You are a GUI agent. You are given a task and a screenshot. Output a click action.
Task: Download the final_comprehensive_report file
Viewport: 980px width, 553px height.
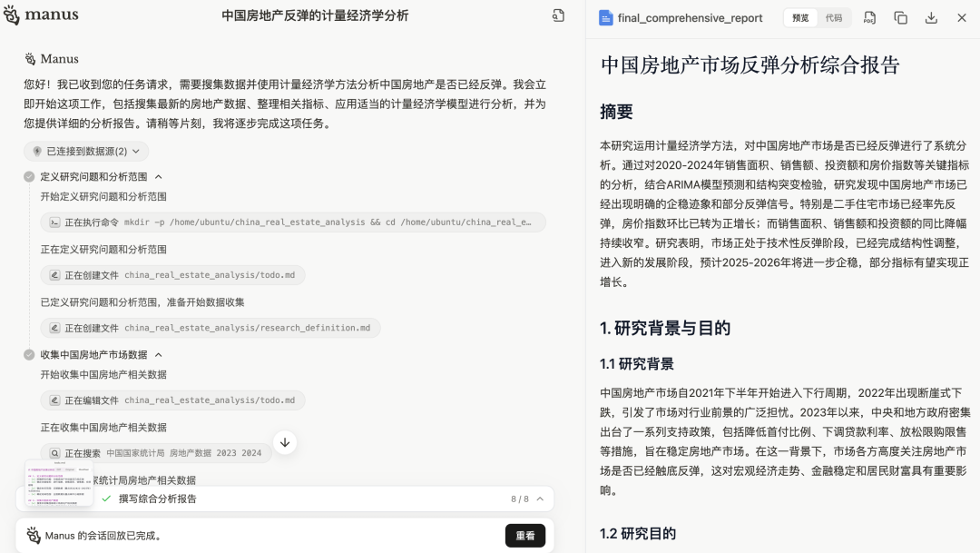(x=930, y=17)
